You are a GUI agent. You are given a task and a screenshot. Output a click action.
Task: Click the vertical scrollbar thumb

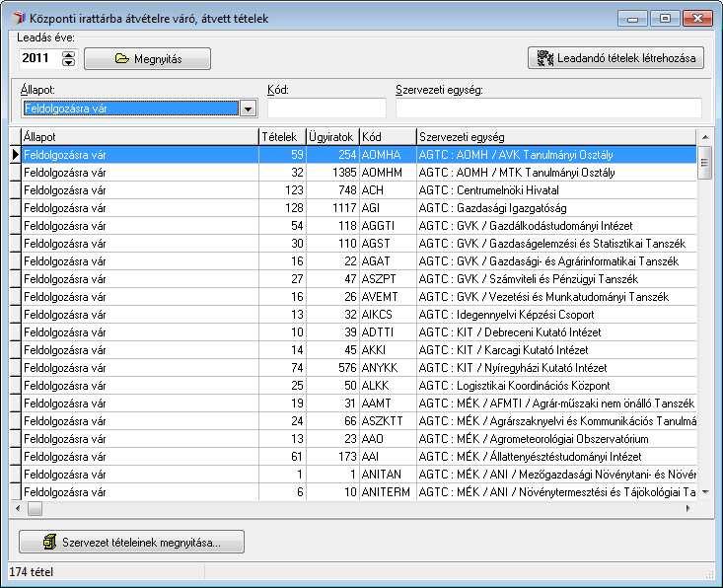pos(704,163)
